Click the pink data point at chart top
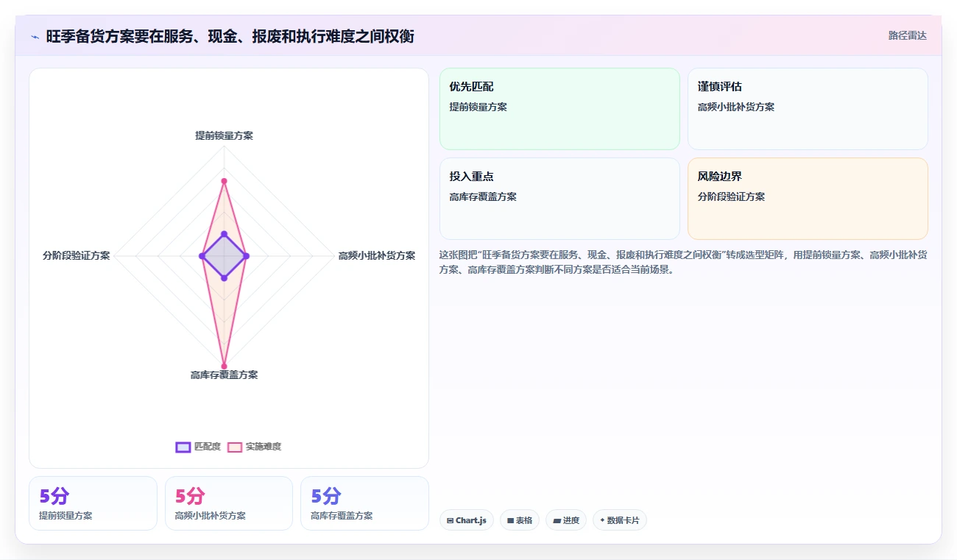 [x=224, y=181]
